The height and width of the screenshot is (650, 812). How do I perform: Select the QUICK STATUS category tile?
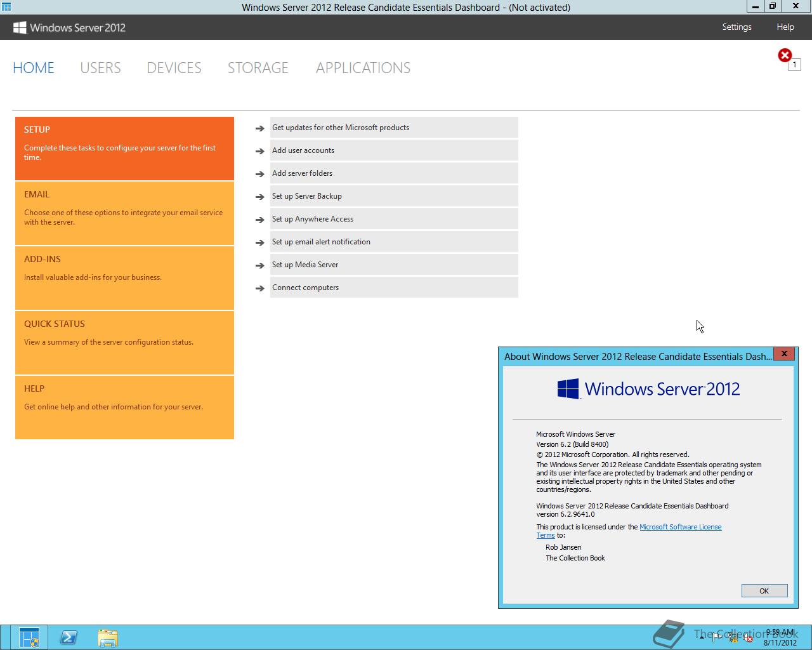(x=124, y=343)
